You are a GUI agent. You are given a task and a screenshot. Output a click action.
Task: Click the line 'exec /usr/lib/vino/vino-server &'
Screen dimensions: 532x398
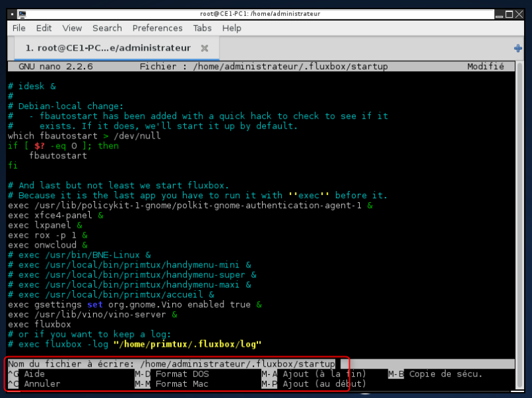(92, 314)
